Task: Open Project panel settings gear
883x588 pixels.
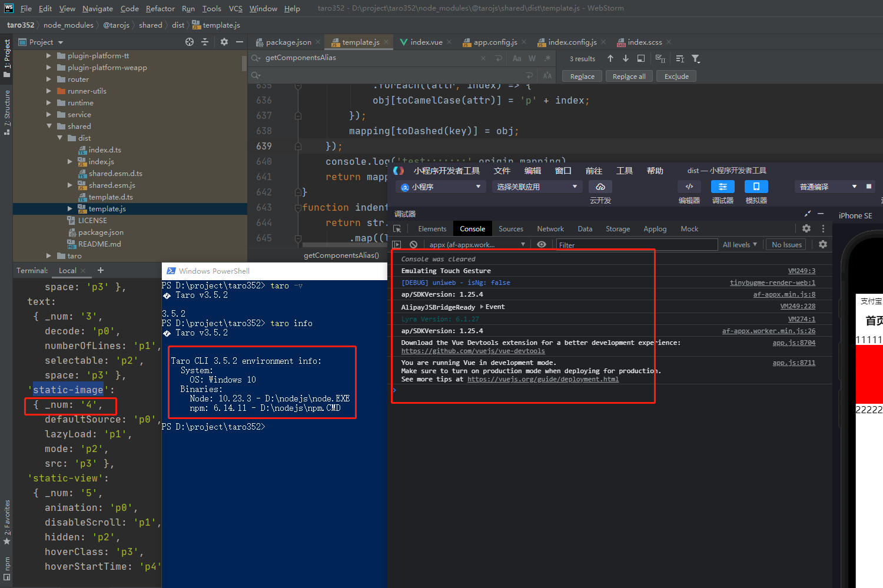Action: [x=224, y=42]
